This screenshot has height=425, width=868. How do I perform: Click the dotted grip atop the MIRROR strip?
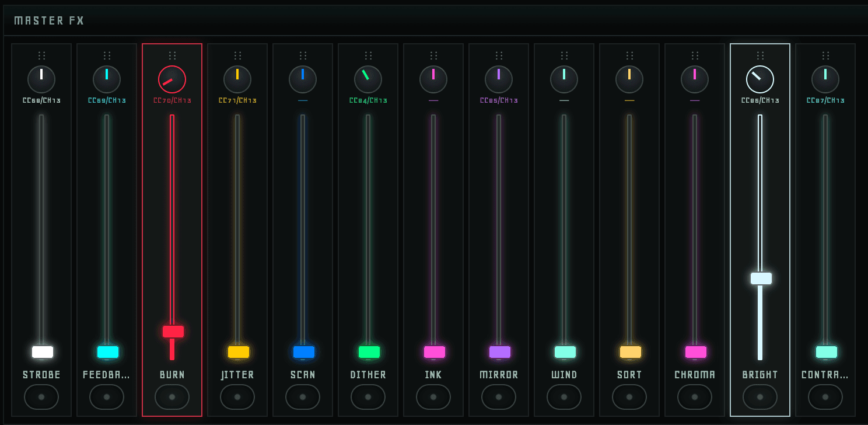(499, 55)
